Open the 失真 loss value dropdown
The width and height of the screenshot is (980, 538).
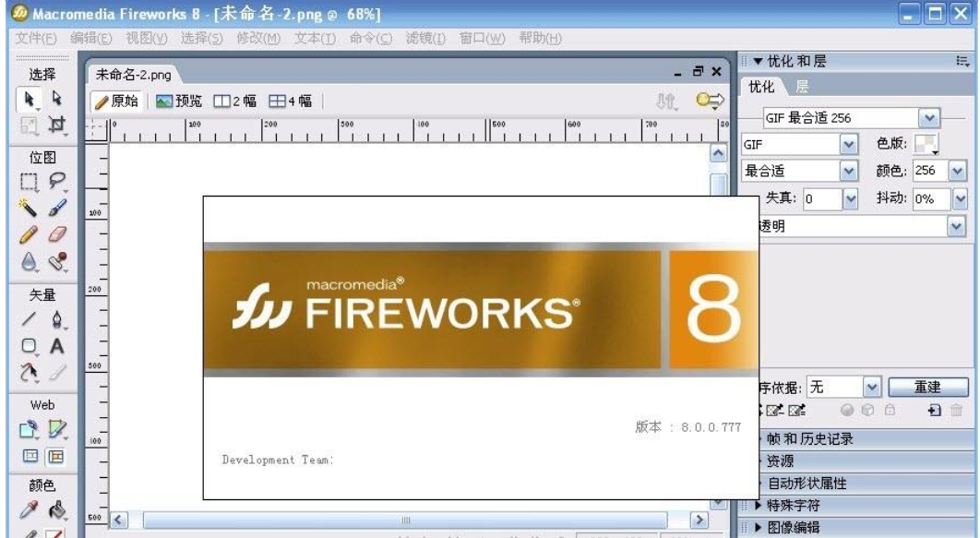pos(850,198)
